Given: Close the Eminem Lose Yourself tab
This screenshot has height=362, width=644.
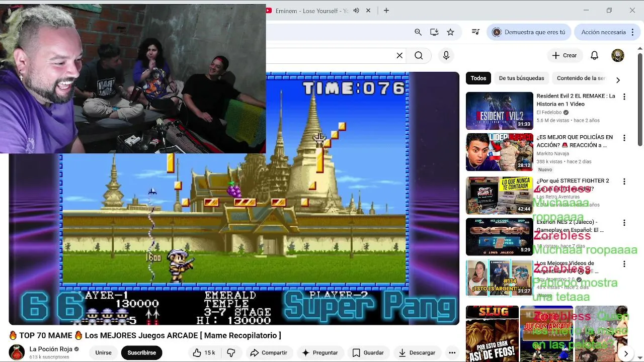Looking at the screenshot, I should 368,11.
